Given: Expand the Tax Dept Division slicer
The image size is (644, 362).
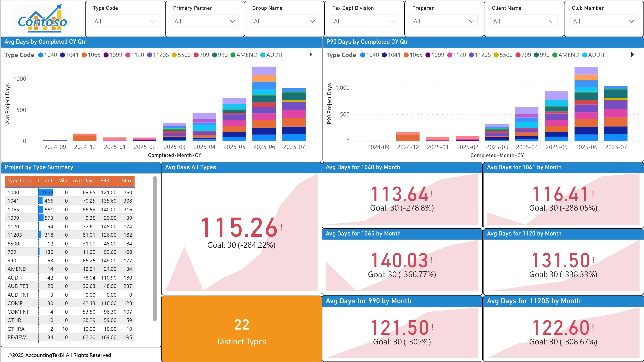Looking at the screenshot, I should [364, 21].
